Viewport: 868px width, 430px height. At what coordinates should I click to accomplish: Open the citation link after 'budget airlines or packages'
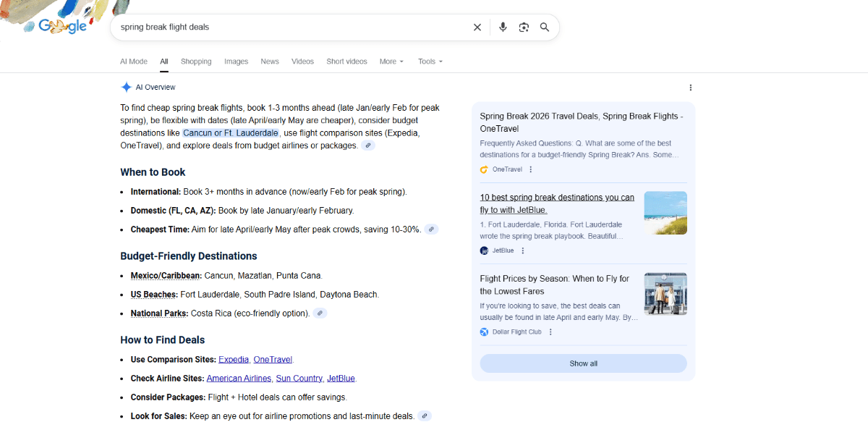[368, 145]
